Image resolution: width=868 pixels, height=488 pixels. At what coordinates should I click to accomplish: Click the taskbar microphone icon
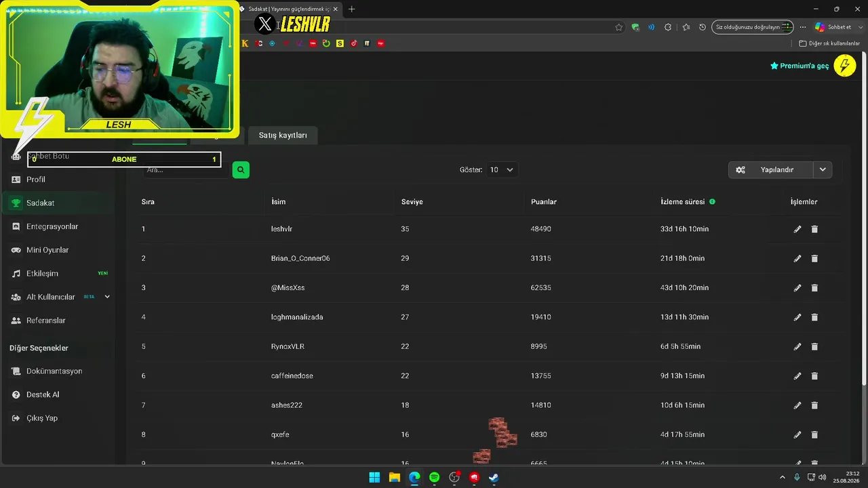pos(797,477)
